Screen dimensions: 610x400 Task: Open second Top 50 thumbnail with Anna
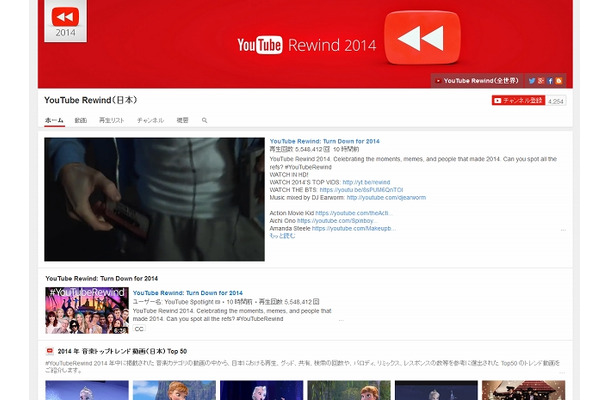coord(174,390)
